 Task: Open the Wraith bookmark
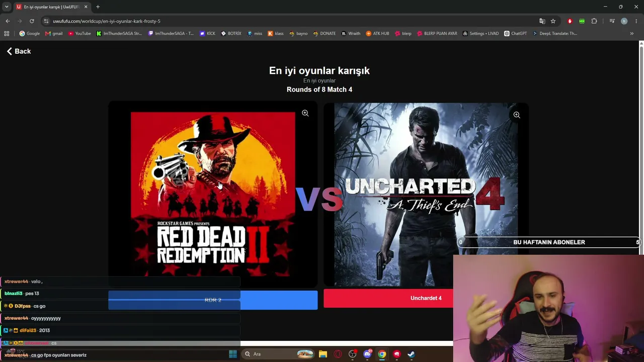(351, 34)
